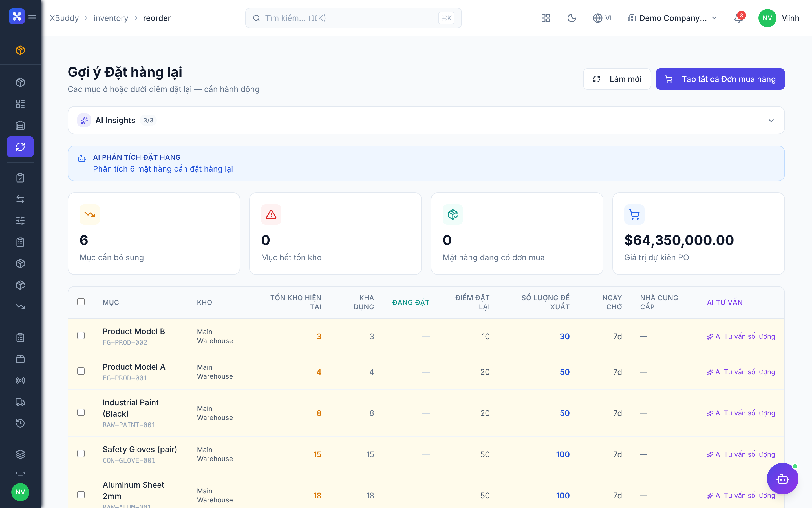
Task: Click the CON-GLOVE-001 item code
Action: click(129, 461)
